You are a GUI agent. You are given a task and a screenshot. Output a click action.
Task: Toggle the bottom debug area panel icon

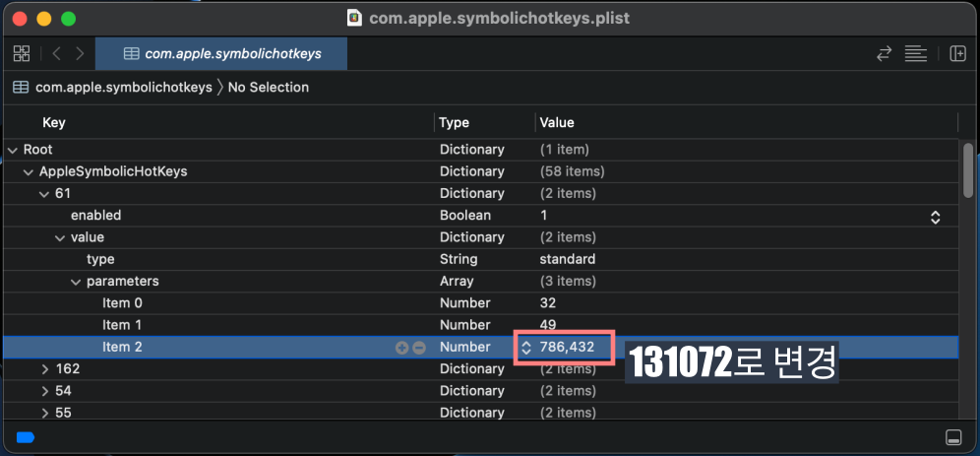click(x=953, y=437)
